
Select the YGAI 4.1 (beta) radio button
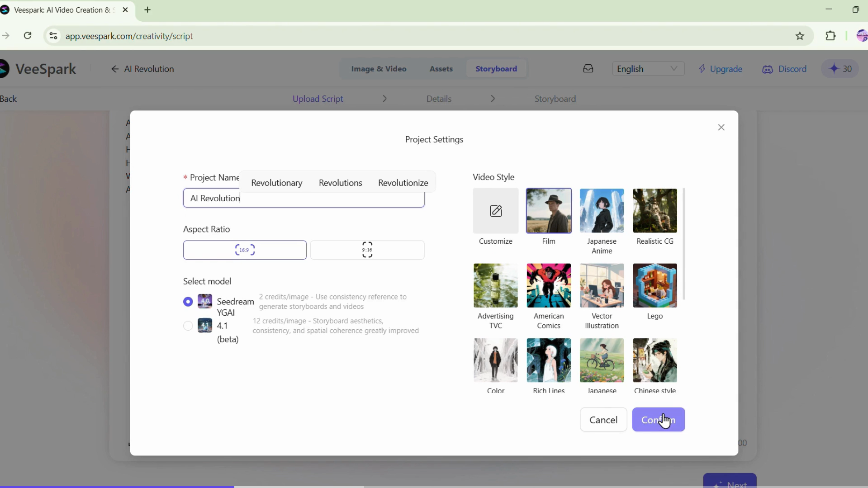click(x=188, y=326)
